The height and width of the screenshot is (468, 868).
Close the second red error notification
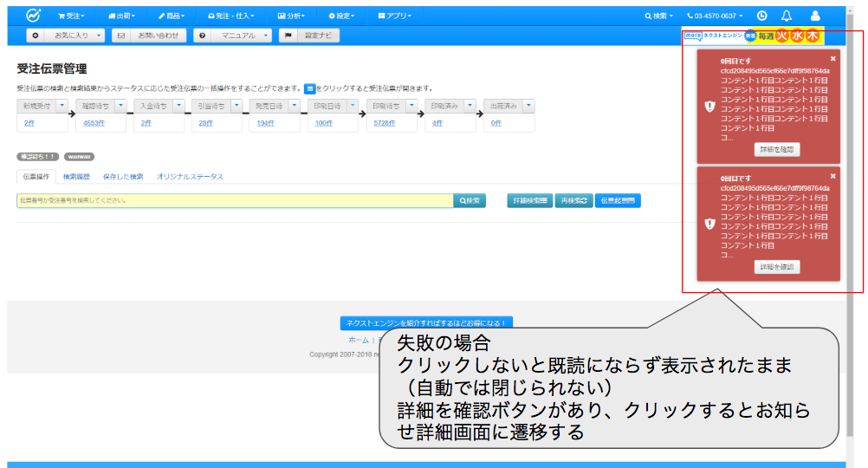(x=832, y=176)
